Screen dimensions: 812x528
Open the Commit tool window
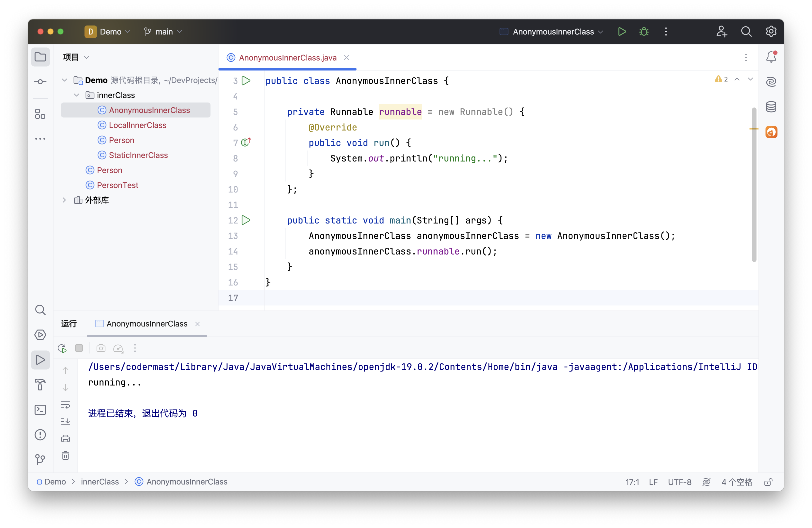[40, 82]
